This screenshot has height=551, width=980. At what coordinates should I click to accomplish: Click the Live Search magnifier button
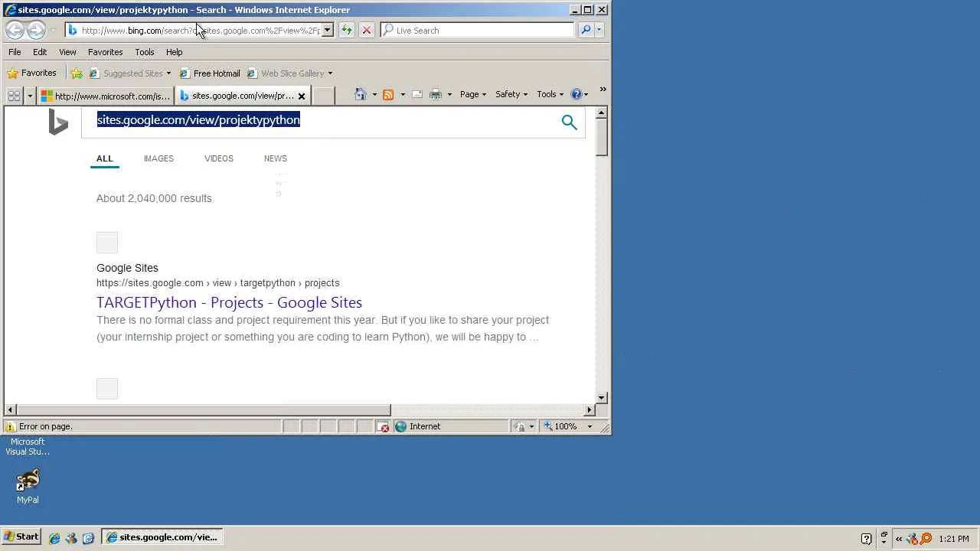(586, 30)
